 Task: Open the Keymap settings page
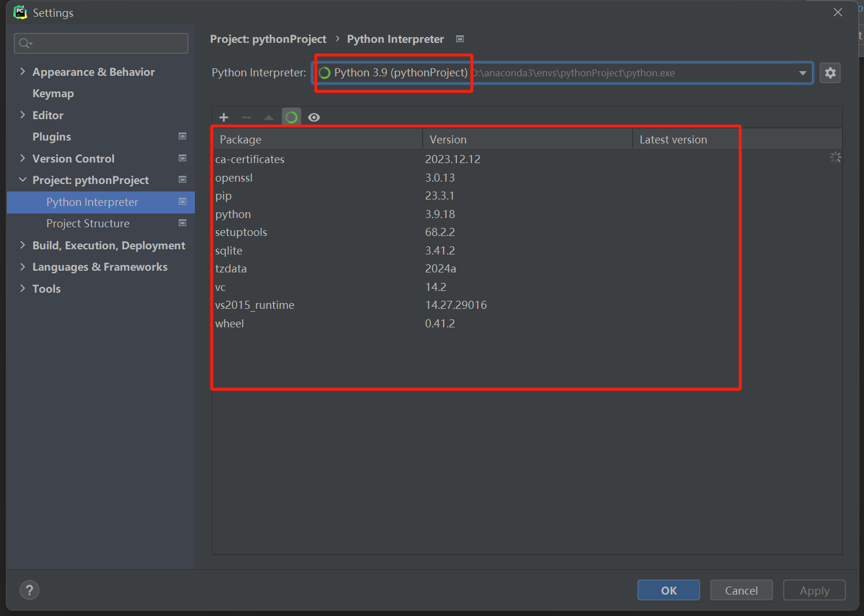click(x=53, y=93)
